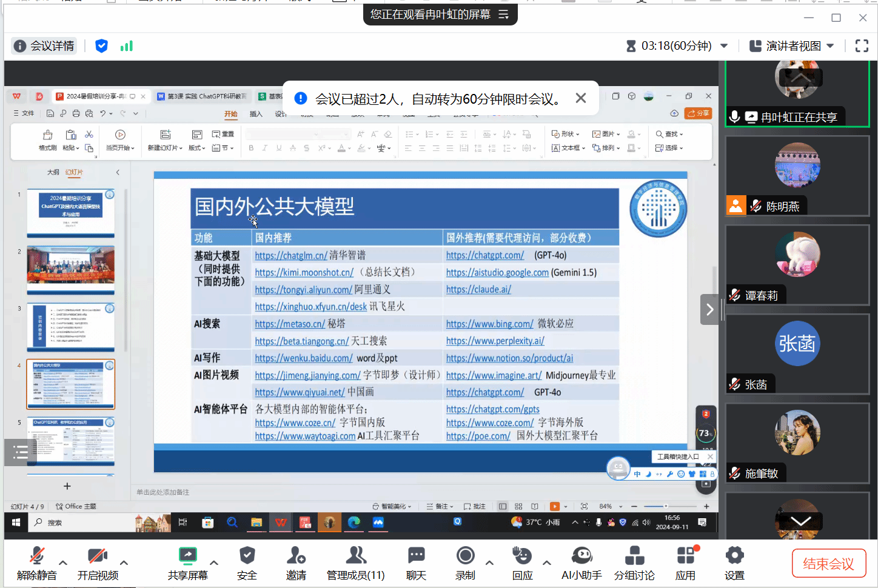The height and width of the screenshot is (588, 878).
Task: Click the 结束会议 end meeting button
Action: point(828,564)
